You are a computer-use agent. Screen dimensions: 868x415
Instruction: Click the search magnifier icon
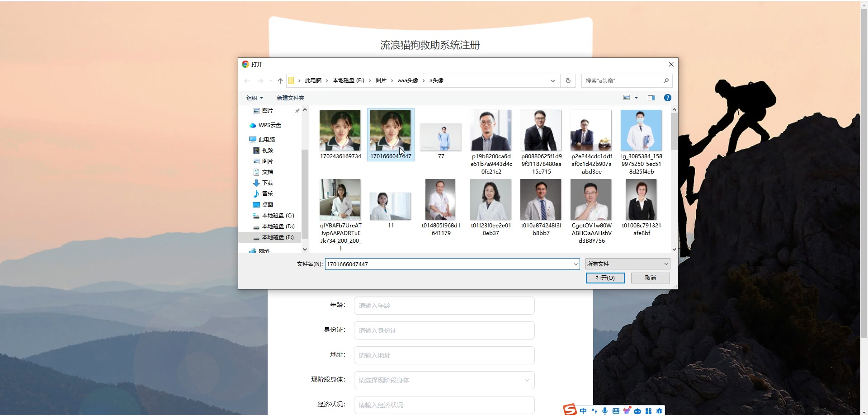[666, 81]
